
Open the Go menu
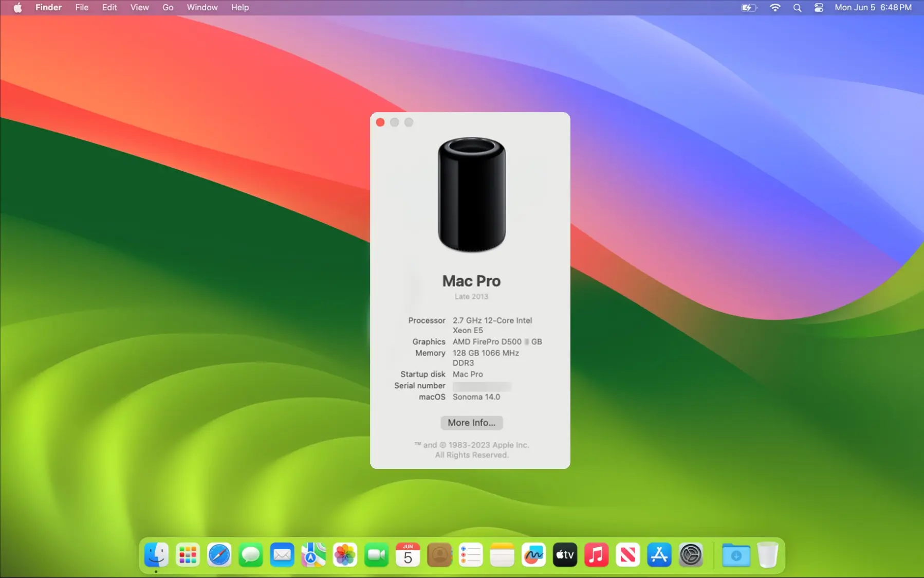(x=168, y=8)
